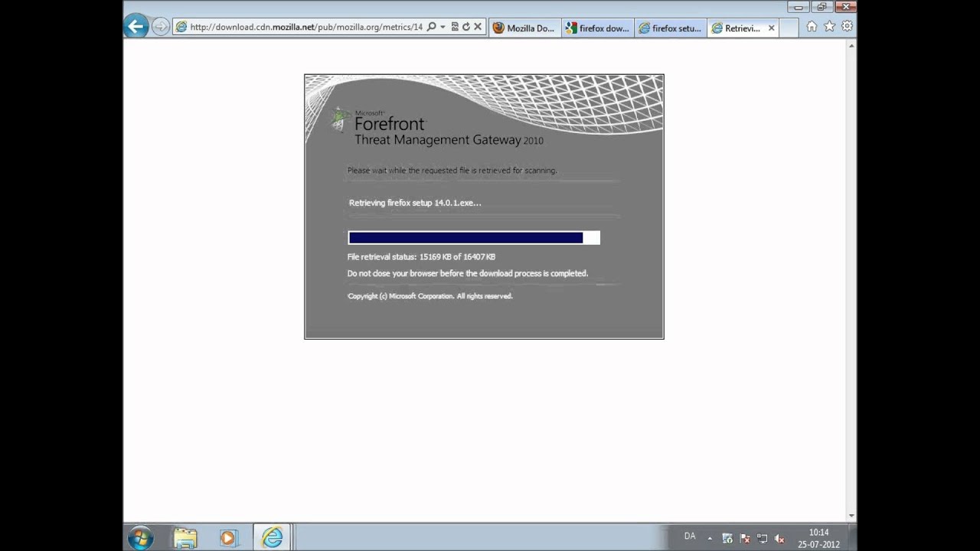This screenshot has width=980, height=551.
Task: Click the device update tray icon
Action: pos(727,539)
